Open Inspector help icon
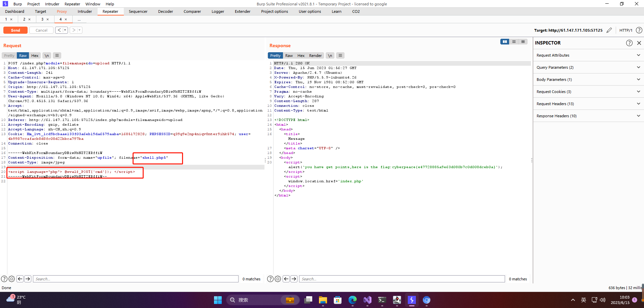The height and width of the screenshot is (308, 644). point(629,43)
